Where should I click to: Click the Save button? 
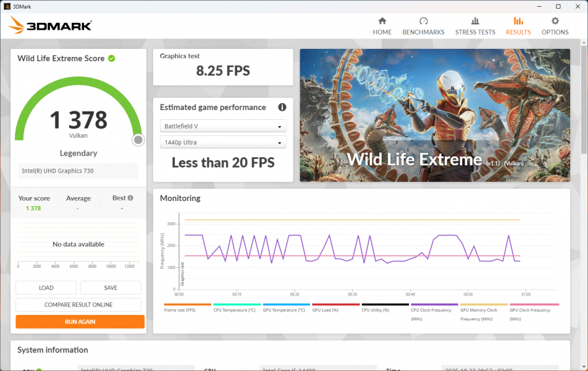111,288
